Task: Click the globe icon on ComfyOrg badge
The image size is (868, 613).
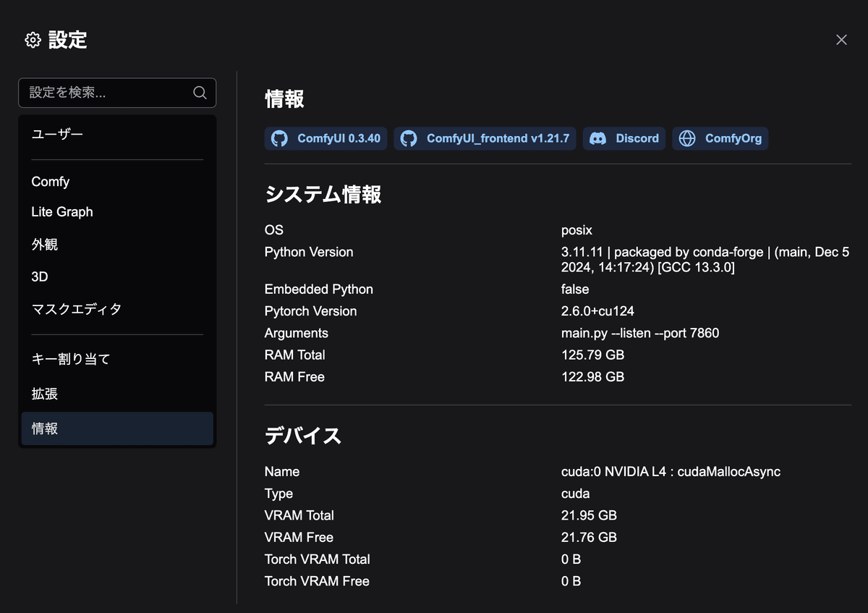Action: coord(687,138)
